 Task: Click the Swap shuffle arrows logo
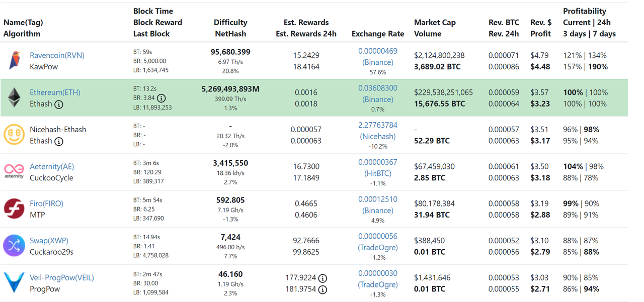(14, 246)
